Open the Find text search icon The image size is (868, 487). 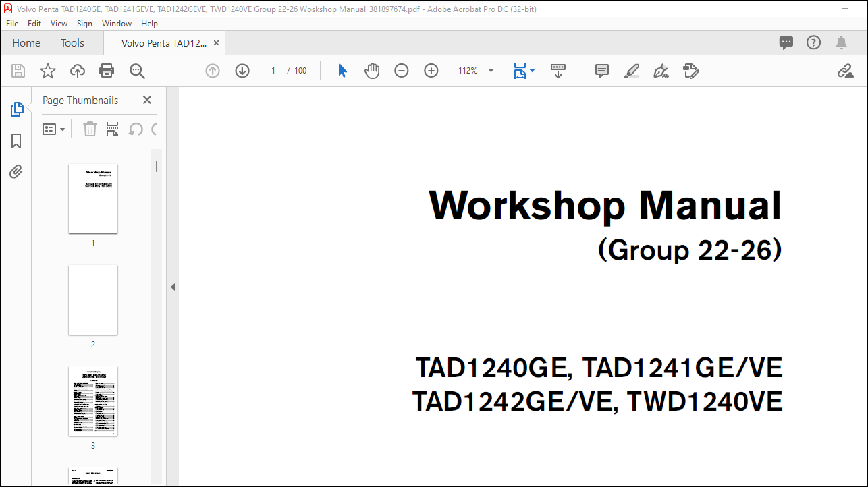coord(137,71)
